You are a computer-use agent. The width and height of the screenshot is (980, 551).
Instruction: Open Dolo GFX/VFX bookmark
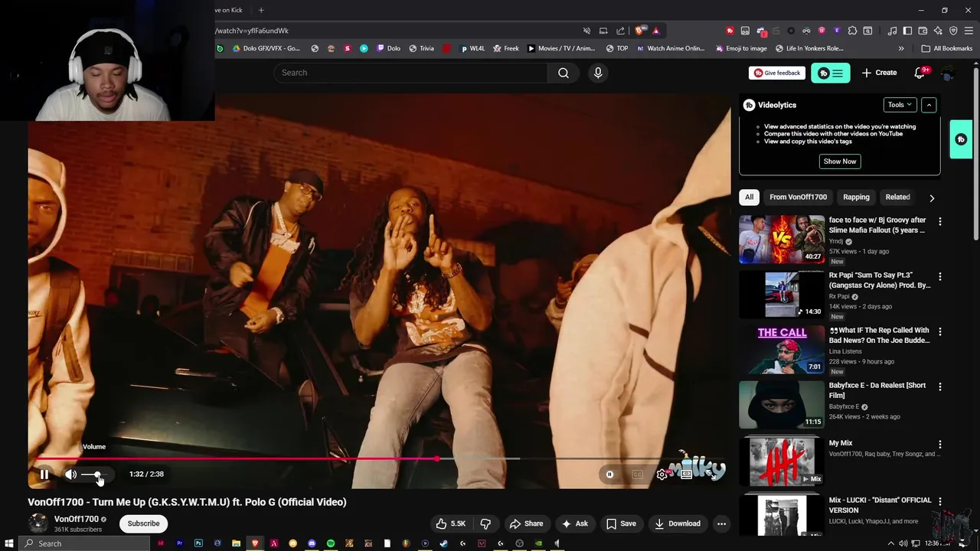click(266, 48)
